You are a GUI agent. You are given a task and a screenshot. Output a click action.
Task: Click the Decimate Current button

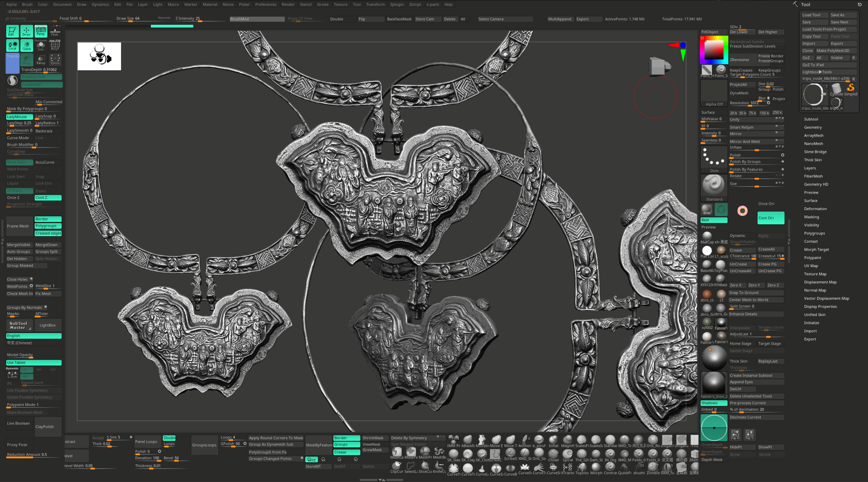(745, 417)
